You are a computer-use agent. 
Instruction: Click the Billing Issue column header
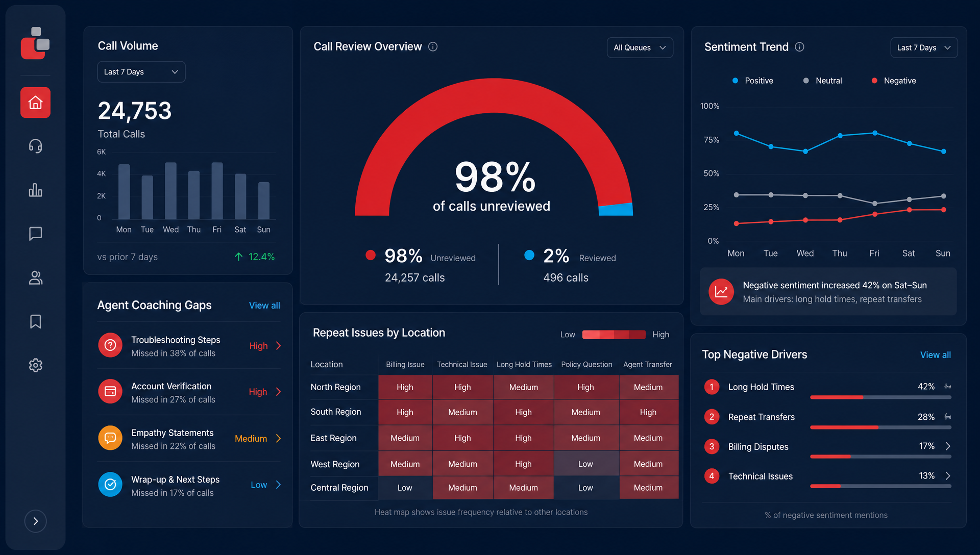tap(405, 364)
